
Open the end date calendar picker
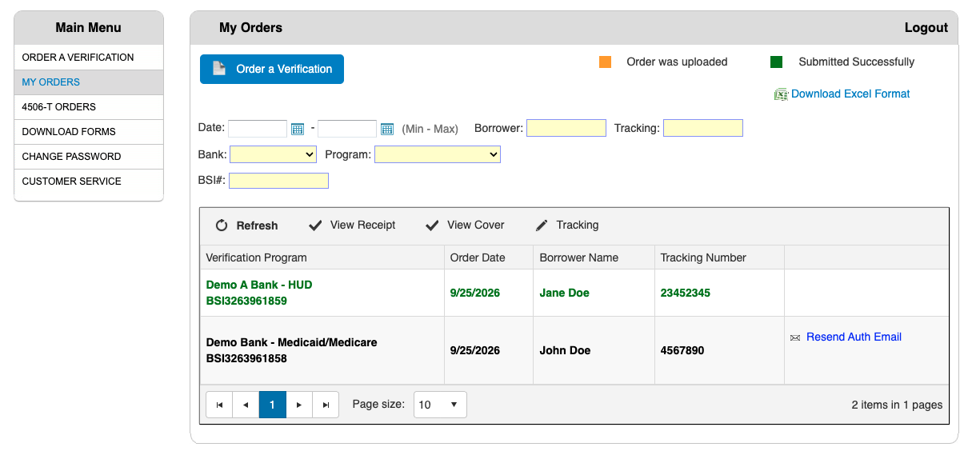(387, 129)
